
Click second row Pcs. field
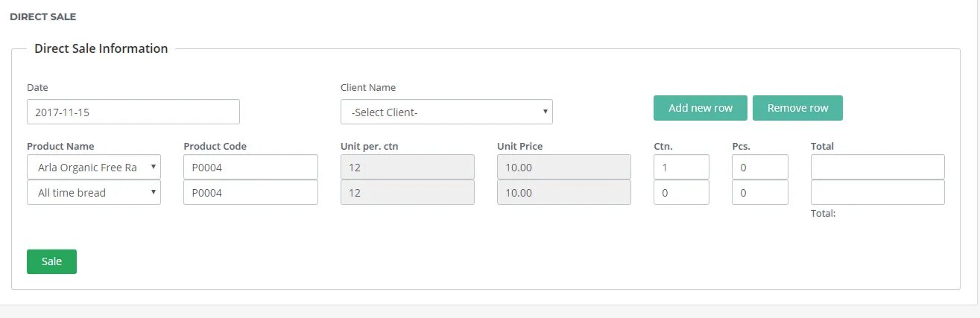point(759,192)
